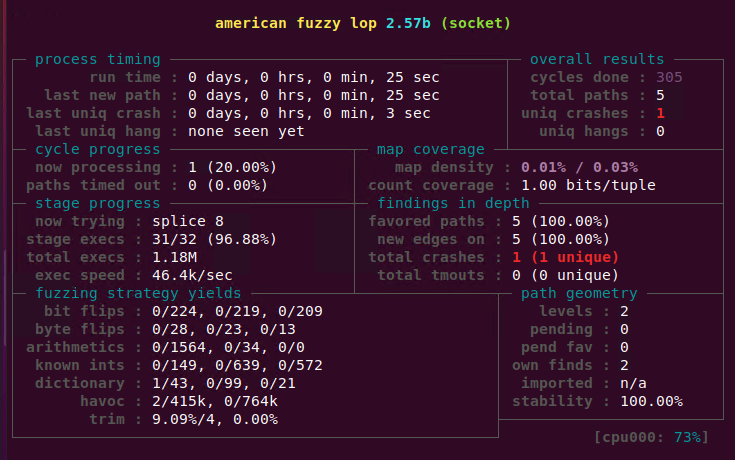The image size is (735, 460).
Task: Click the cycles done value 305
Action: click(669, 77)
